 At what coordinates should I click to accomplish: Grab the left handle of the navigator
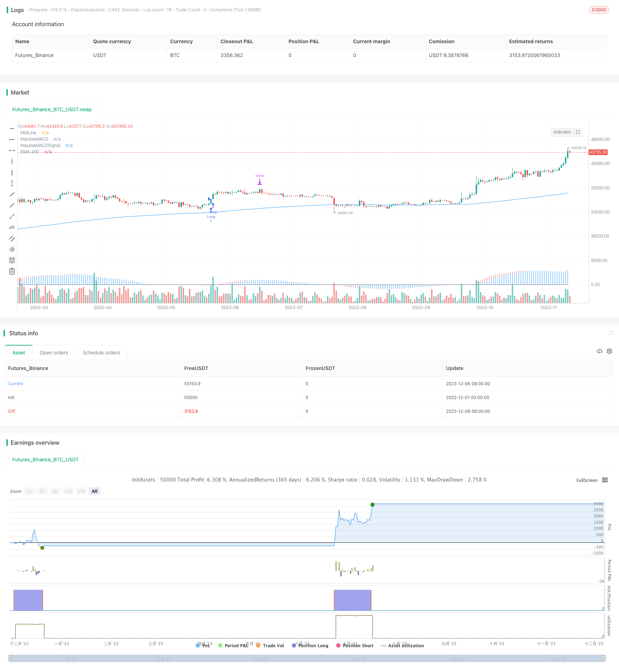pos(10,658)
